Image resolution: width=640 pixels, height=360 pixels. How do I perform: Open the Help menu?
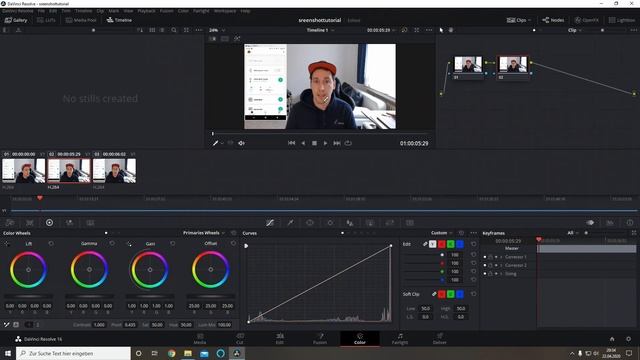click(245, 11)
